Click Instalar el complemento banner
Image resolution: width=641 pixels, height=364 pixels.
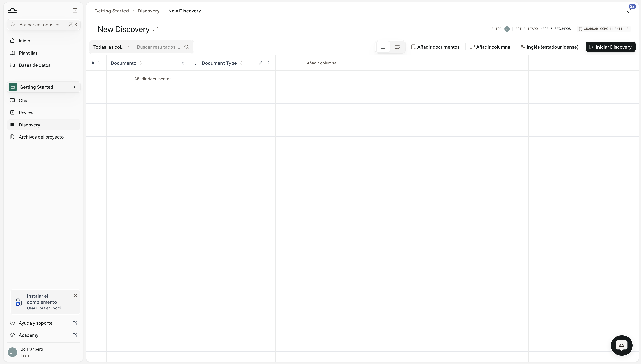tap(45, 302)
